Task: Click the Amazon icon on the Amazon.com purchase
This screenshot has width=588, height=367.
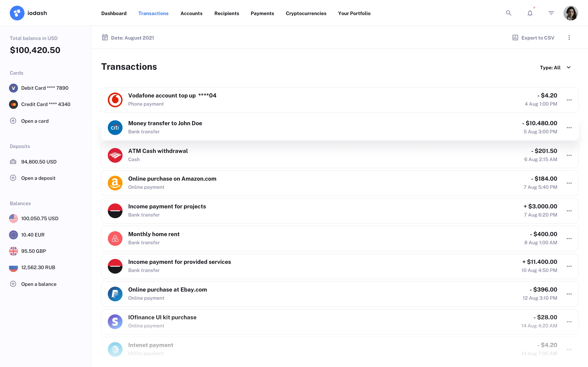Action: pyautogui.click(x=115, y=183)
